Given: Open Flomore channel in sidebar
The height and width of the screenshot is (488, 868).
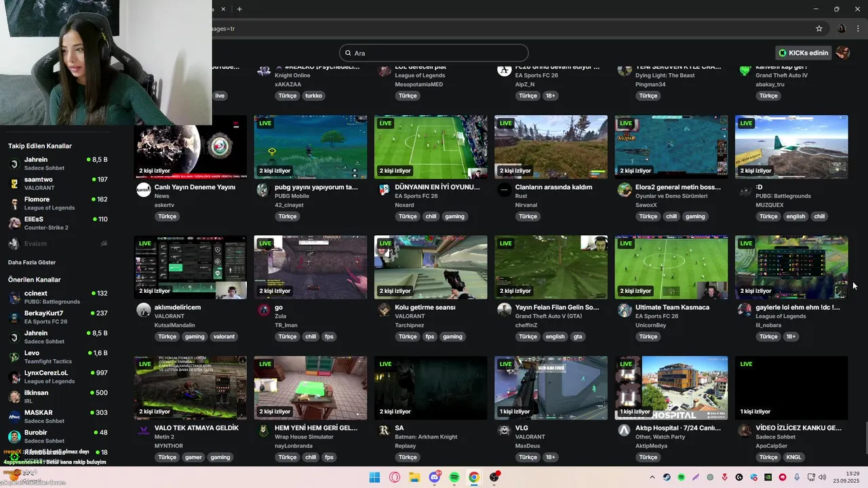Looking at the screenshot, I should click(58, 203).
